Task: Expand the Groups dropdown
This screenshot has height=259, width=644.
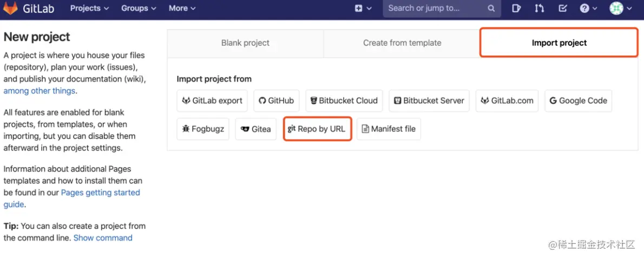Action: 139,8
